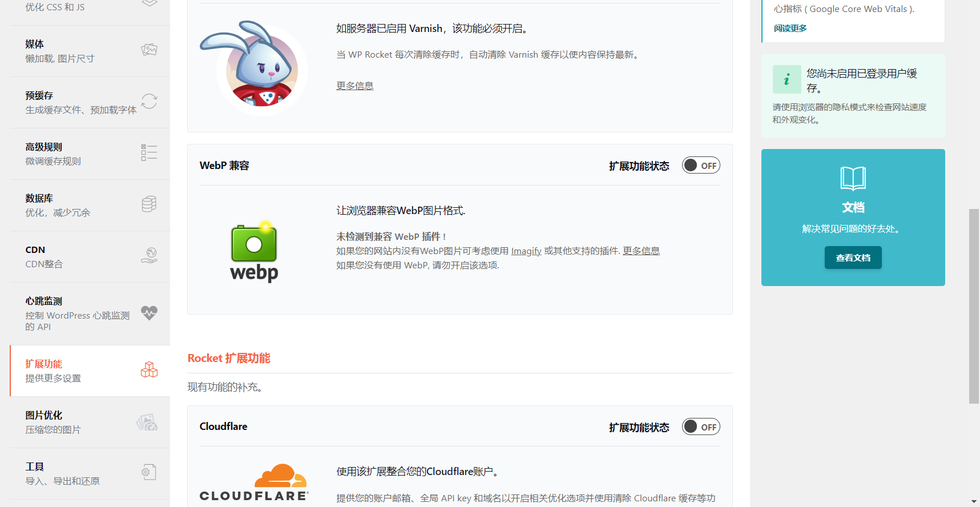Viewport: 980px width, 507px height.
Task: Click the image optimization (图片优化) icon
Action: [x=147, y=422]
